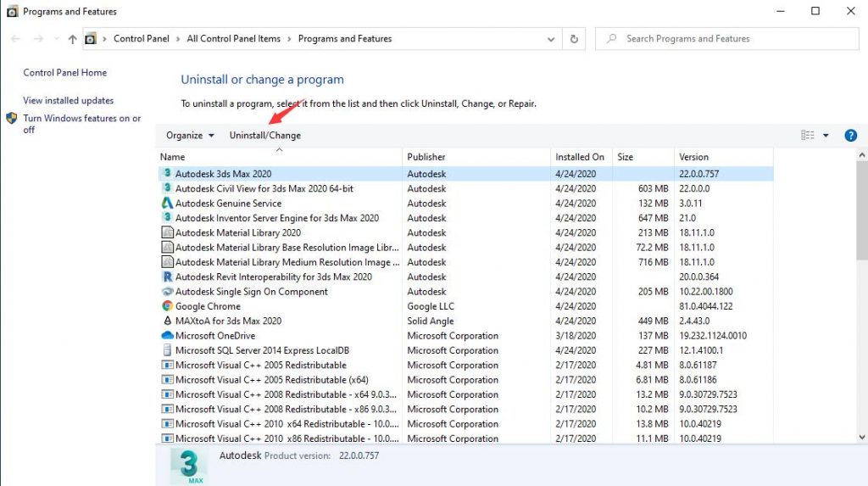Open the address bar history dropdown
This screenshot has width=868, height=486.
(x=551, y=39)
